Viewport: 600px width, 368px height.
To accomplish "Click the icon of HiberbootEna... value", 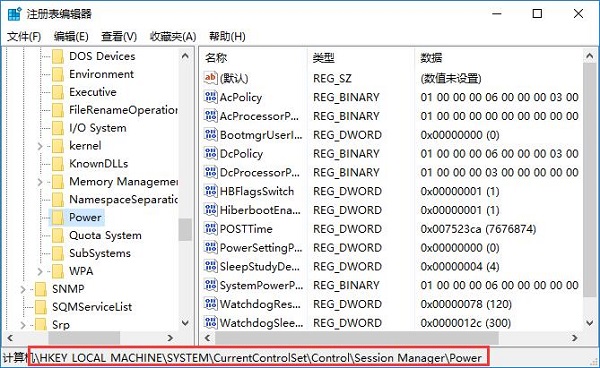I will tap(210, 210).
